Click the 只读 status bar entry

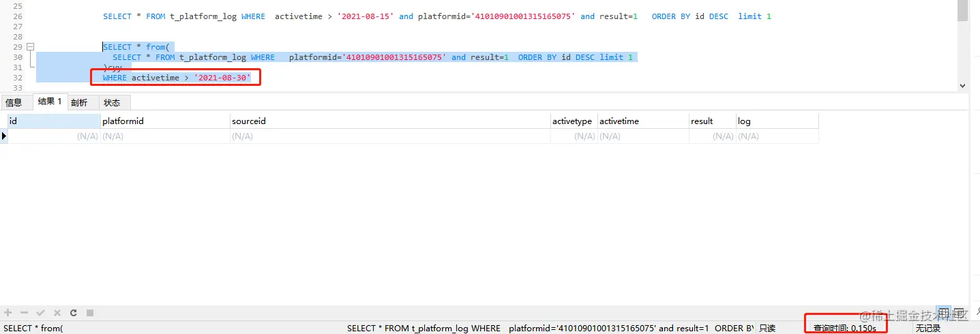click(767, 329)
